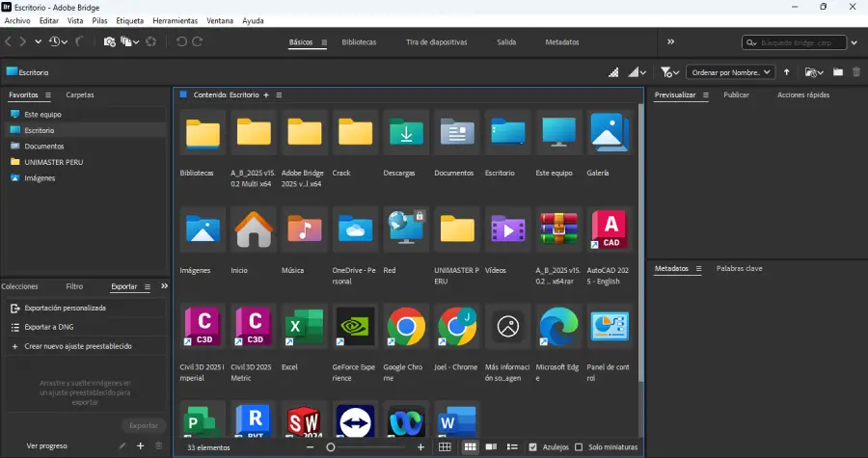Switch to the Palabras clave tab
This screenshot has height=458, width=868.
pyautogui.click(x=739, y=268)
